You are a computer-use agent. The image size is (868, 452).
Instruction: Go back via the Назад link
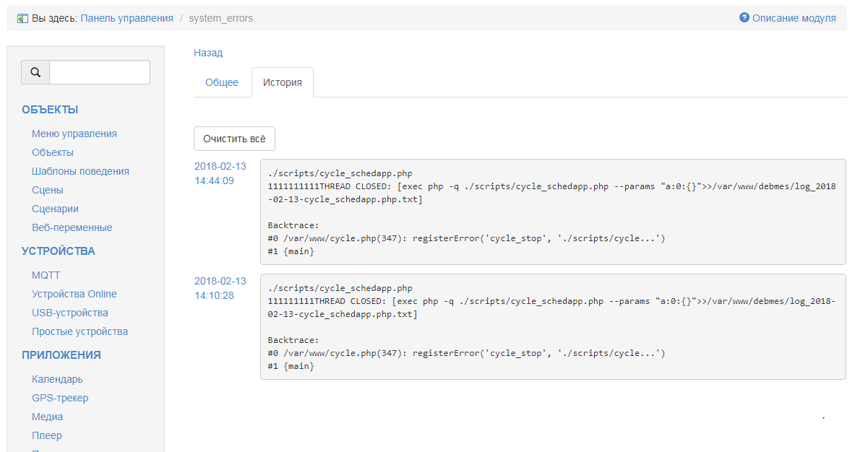tap(208, 53)
